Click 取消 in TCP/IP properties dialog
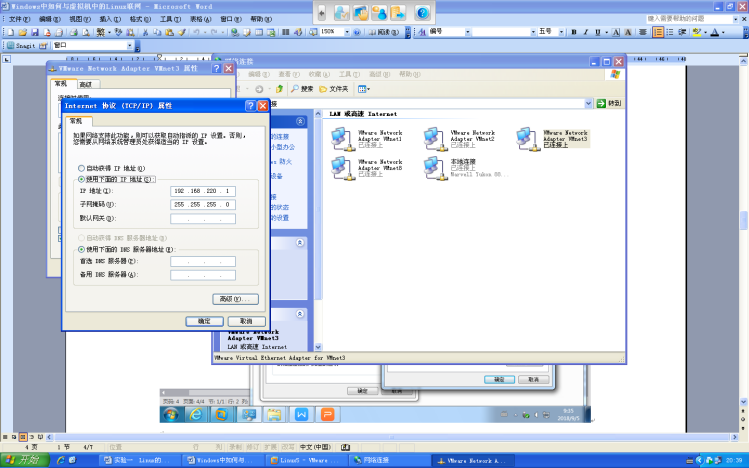749x468 pixels. click(246, 321)
